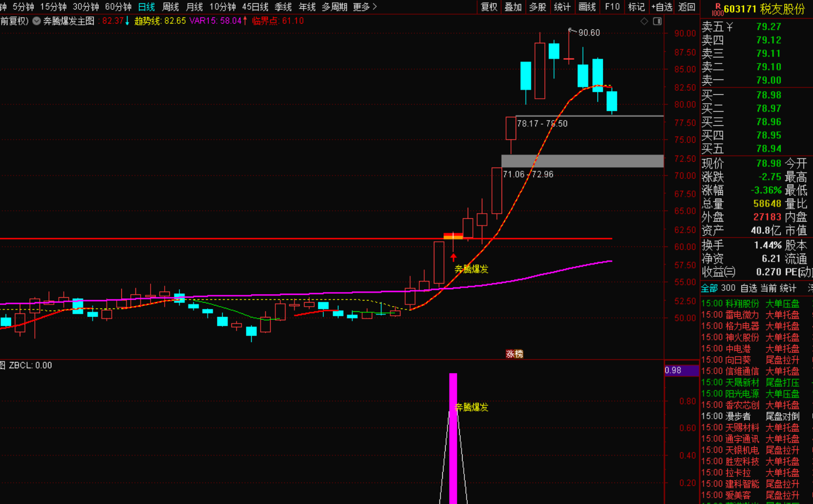Screen dimensions: 813x504
Task: Click the round dropdown icon before 奔腾爆发主图
Action: click(37, 21)
